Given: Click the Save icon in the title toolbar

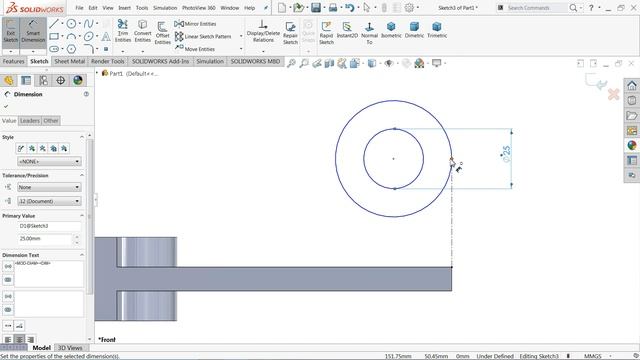Looking at the screenshot, I should tap(316, 7).
